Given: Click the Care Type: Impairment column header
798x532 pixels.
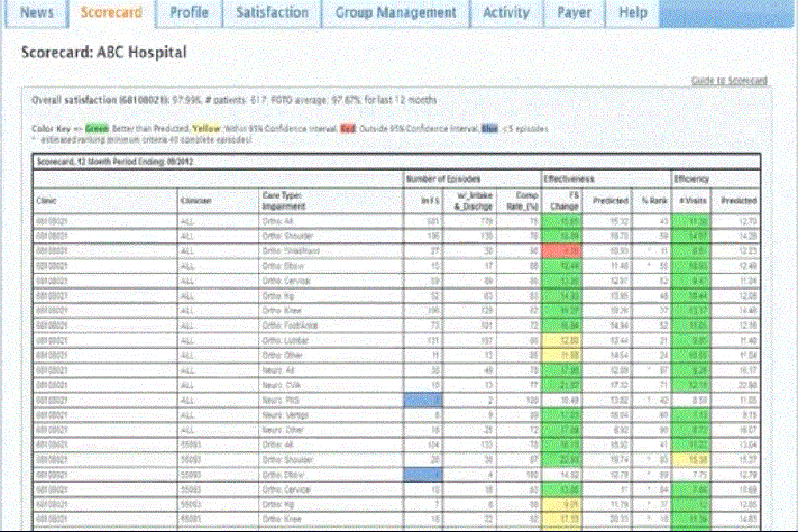Looking at the screenshot, I should tap(331, 201).
